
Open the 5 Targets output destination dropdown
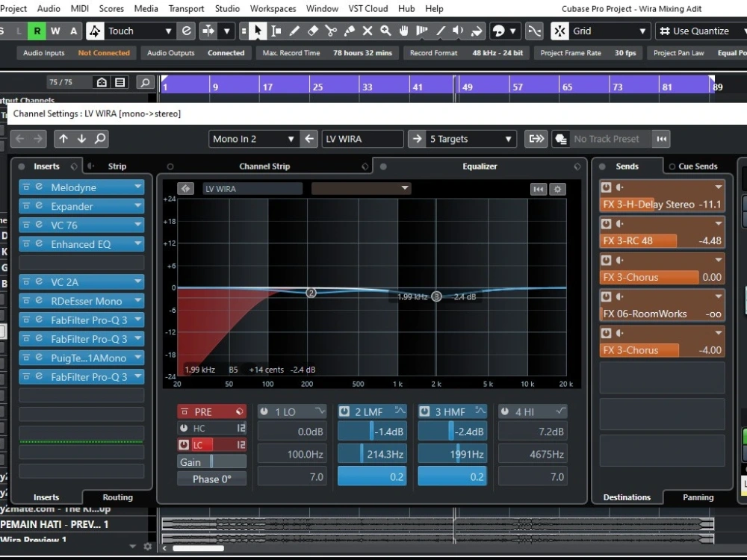[x=462, y=138]
